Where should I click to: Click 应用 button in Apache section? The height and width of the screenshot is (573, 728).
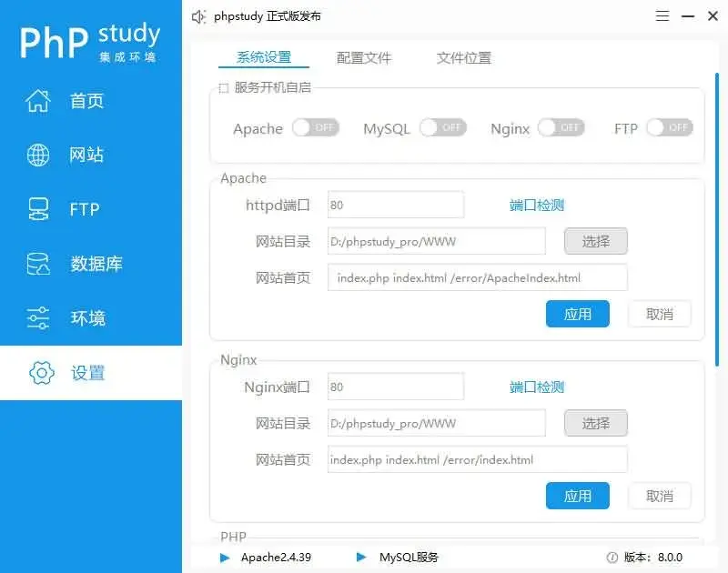pos(578,314)
